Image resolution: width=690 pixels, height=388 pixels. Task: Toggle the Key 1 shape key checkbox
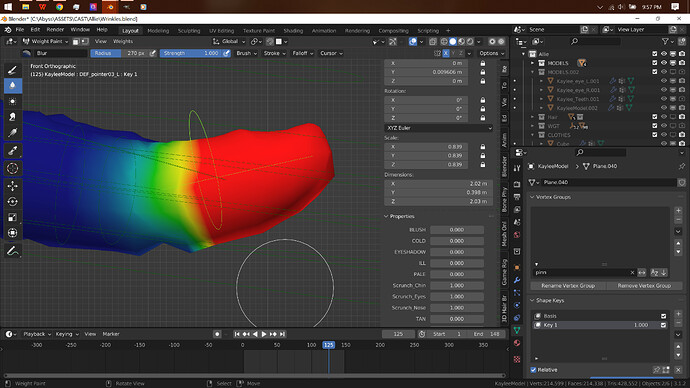[663, 325]
